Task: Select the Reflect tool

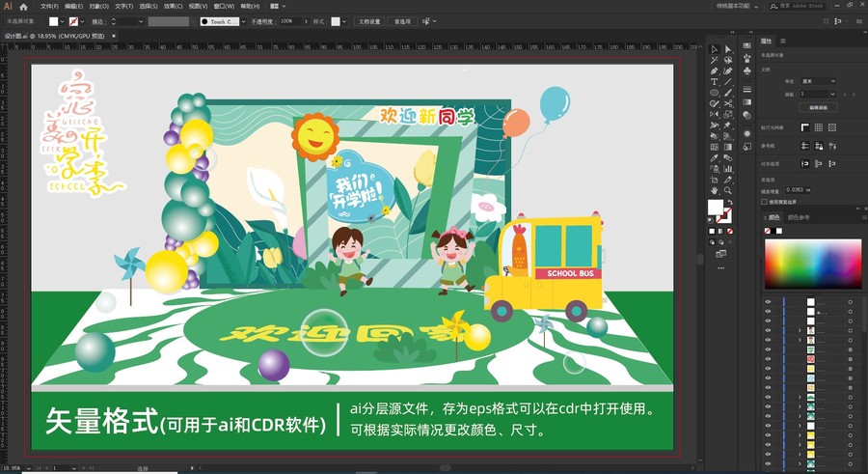Action: click(x=714, y=114)
